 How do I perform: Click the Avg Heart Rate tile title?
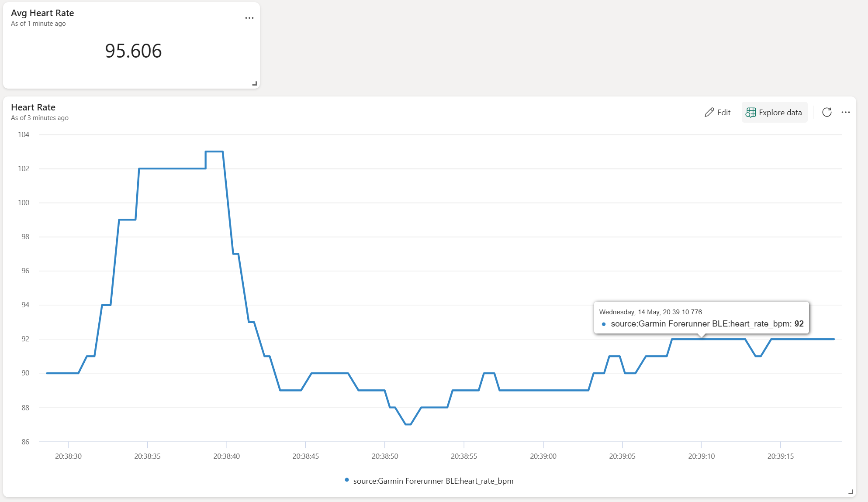[42, 13]
